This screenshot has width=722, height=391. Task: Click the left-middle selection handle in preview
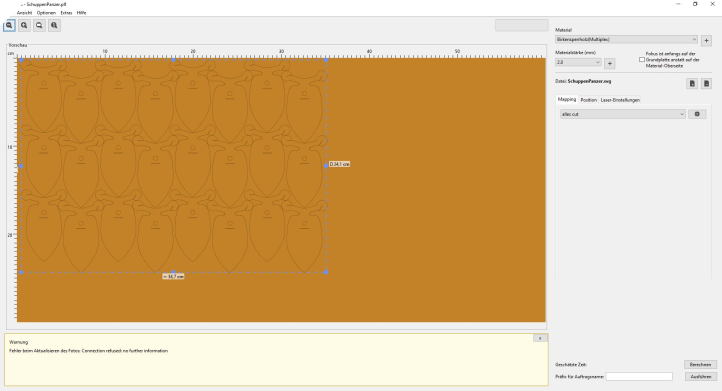click(21, 166)
